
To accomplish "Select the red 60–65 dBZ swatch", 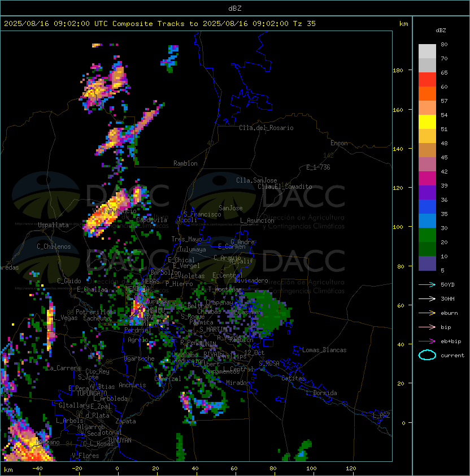I will coord(427,80).
